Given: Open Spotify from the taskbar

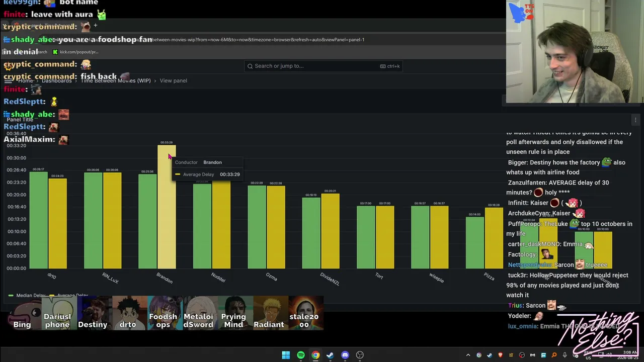Looking at the screenshot, I should coord(300,355).
